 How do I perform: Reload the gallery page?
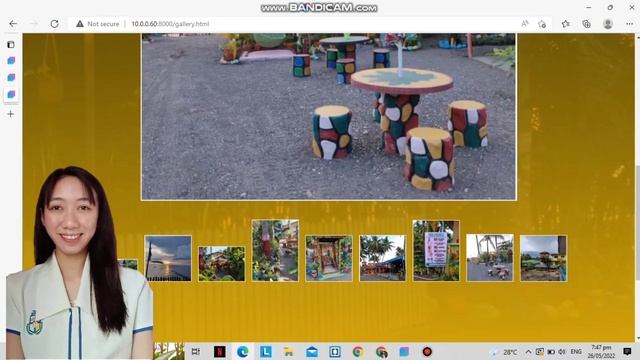[x=54, y=24]
